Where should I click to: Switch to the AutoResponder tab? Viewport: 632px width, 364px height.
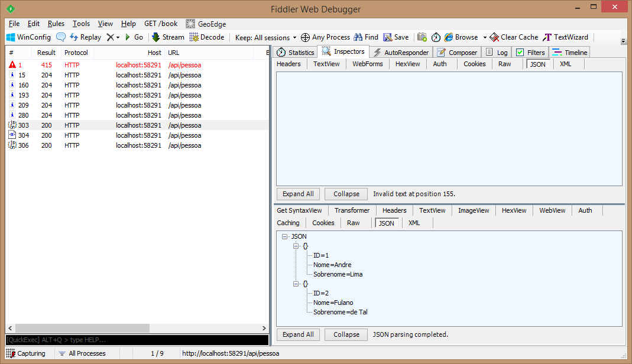401,53
